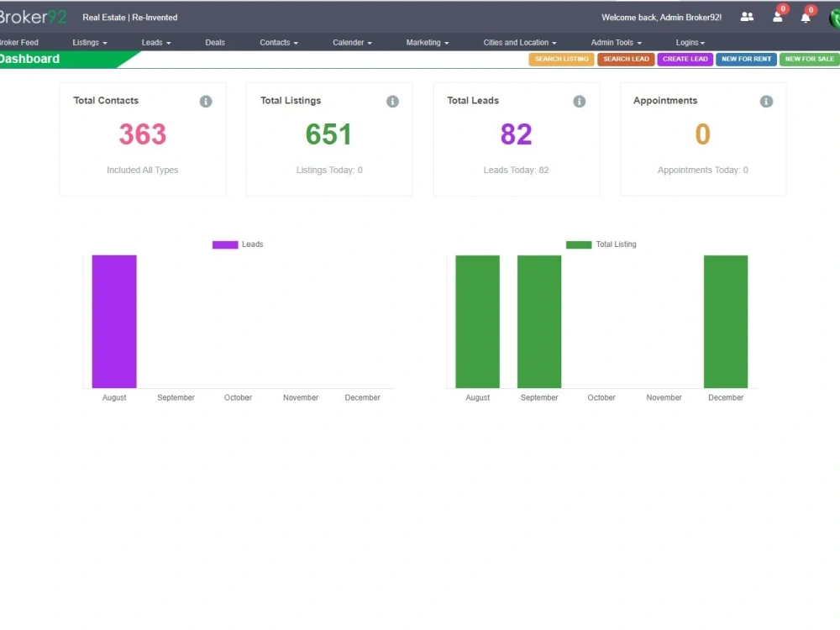The height and width of the screenshot is (630, 840).
Task: Click the 363 total contacts value
Action: pos(143,134)
